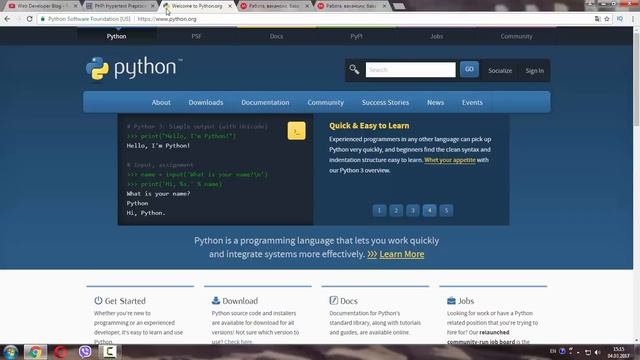Switch to the Web Developer Blog tab
This screenshot has height=360, width=640.
point(41,6)
